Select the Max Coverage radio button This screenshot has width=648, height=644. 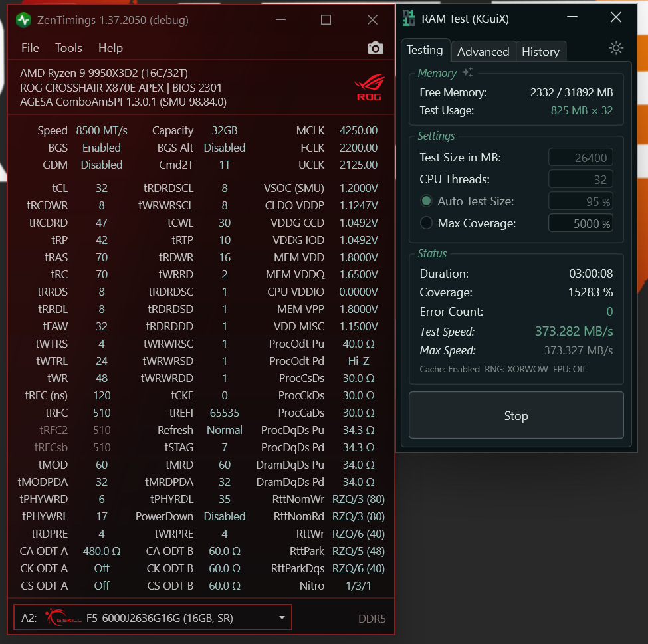click(426, 223)
